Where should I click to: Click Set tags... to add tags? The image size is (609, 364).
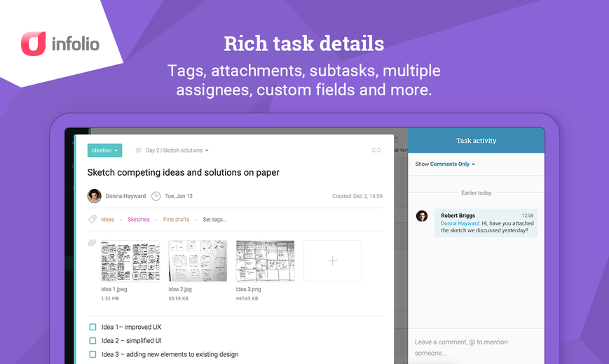(214, 219)
